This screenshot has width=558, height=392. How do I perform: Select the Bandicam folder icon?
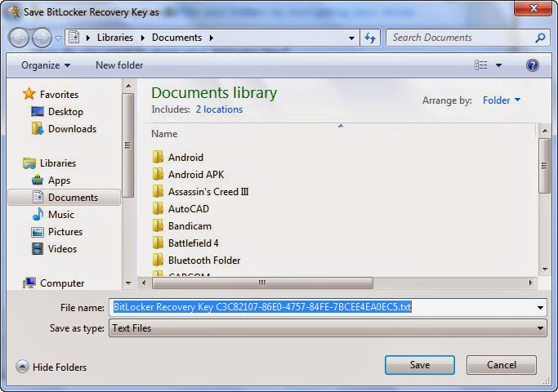click(158, 225)
